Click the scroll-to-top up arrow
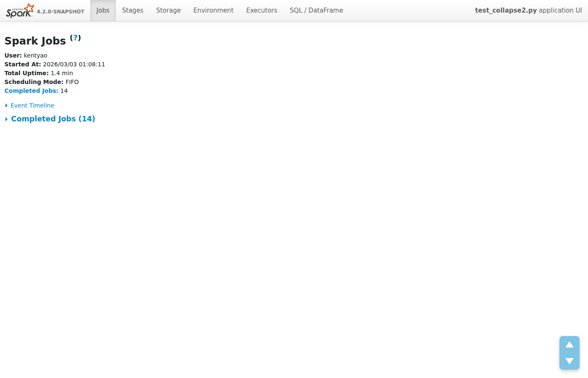The width and height of the screenshot is (588, 378). 570,345
